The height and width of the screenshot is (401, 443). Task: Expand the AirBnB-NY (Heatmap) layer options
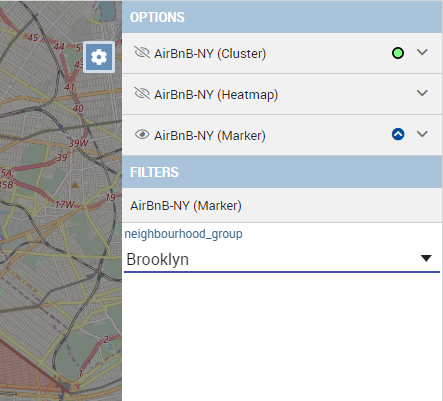click(x=422, y=93)
